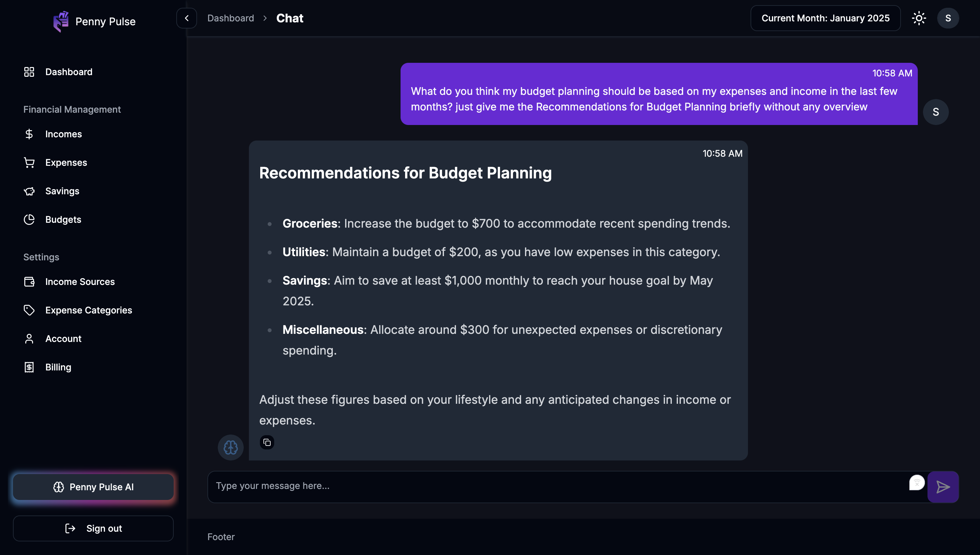Select Expense Categories tag item
Screen dimensions: 980x555
(88, 310)
